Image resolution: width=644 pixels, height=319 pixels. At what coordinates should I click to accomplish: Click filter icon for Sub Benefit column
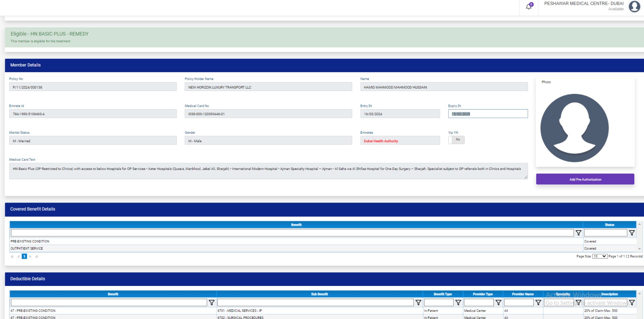[x=418, y=302]
